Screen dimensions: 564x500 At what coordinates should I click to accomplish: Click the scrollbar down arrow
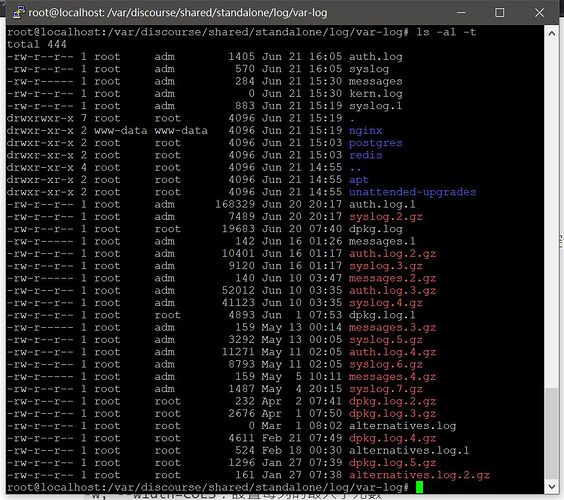(551, 487)
